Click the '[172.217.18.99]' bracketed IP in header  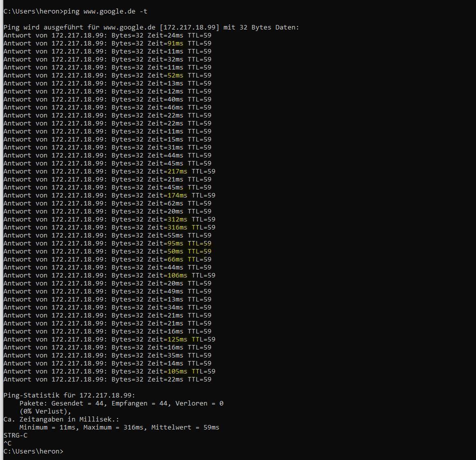189,27
